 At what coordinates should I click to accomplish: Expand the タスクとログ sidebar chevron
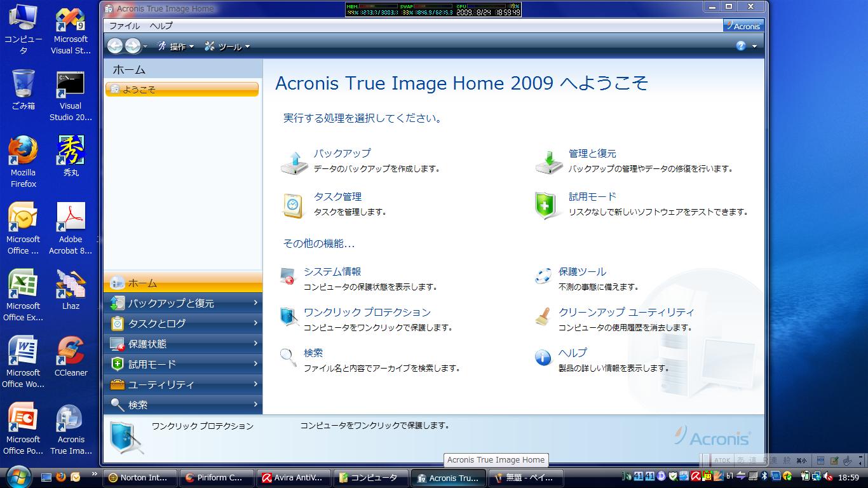click(255, 323)
